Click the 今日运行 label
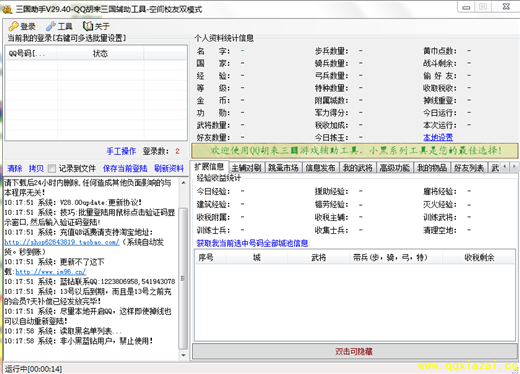Viewport: 520px width, 374px height. tap(440, 113)
